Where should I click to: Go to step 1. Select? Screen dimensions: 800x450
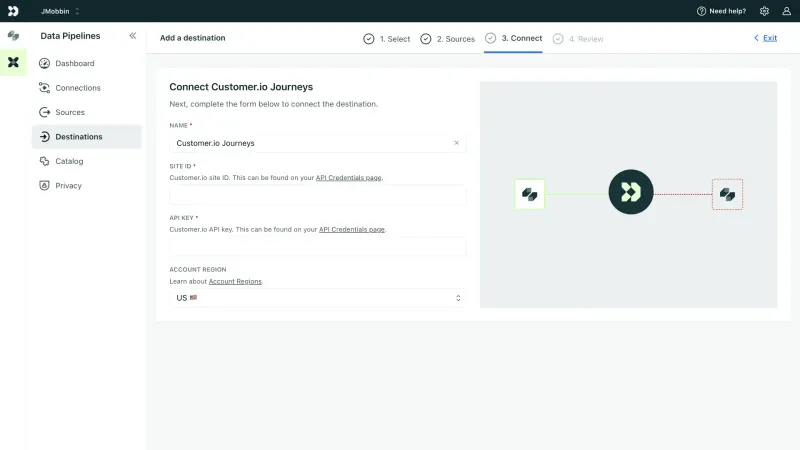pyautogui.click(x=387, y=39)
